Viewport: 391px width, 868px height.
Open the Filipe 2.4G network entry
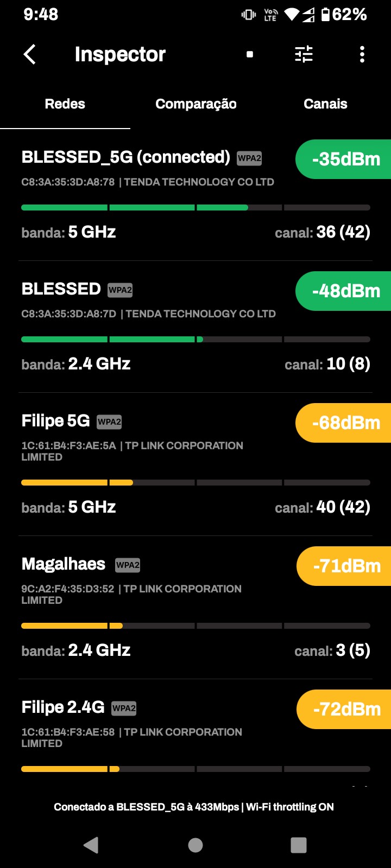pos(63,707)
